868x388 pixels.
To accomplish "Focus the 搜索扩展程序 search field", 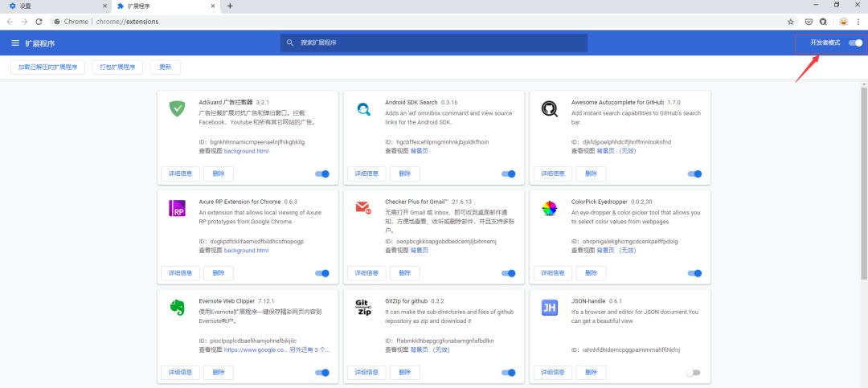I will pyautogui.click(x=433, y=43).
